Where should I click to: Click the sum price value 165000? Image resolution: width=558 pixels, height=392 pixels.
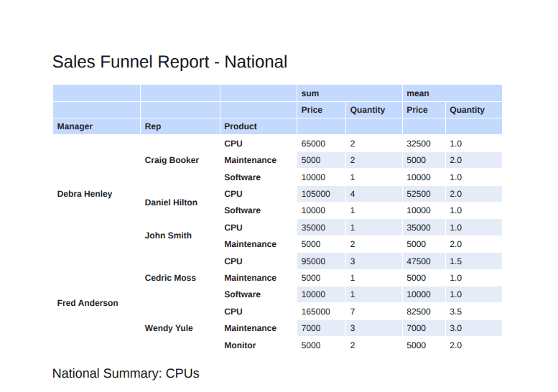pos(316,312)
